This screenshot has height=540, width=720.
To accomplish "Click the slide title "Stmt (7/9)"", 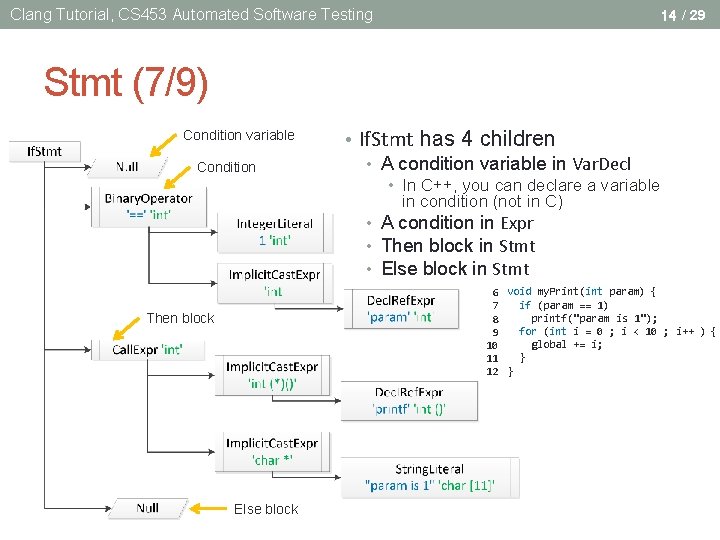I will click(x=126, y=83).
